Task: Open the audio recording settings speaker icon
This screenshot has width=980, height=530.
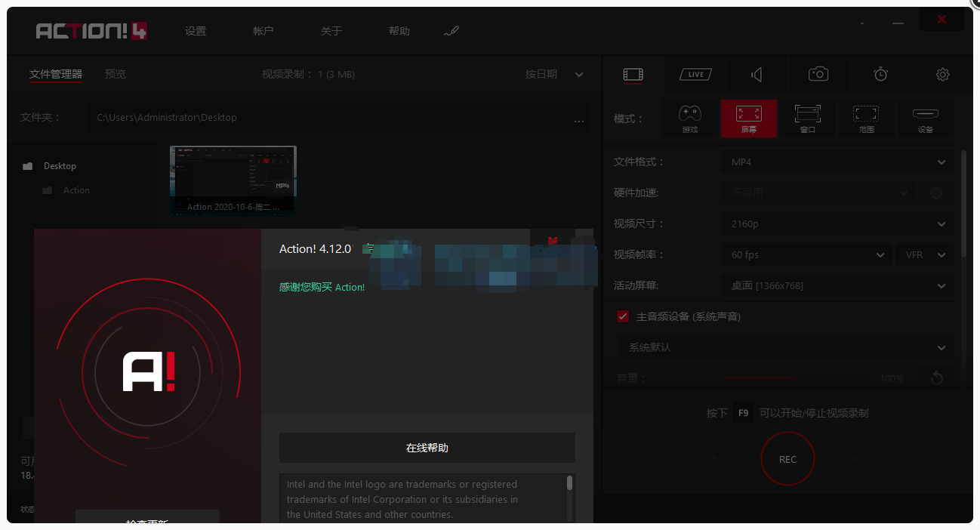Action: coord(757,74)
